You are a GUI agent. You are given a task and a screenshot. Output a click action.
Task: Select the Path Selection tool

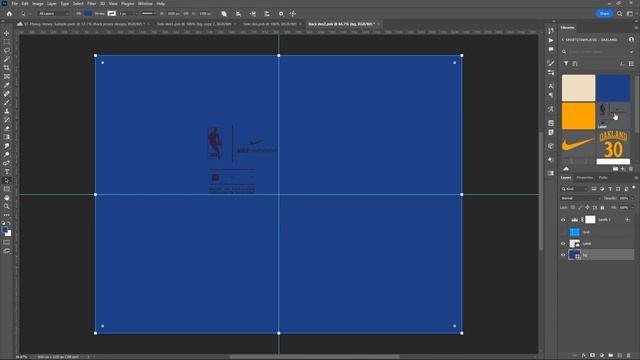coord(7,180)
